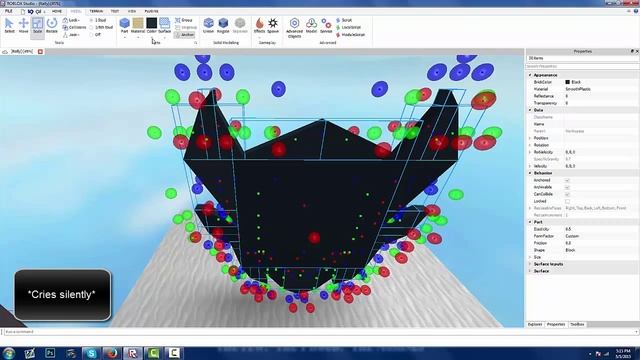The width and height of the screenshot is (640, 360).
Task: Expand the Size property
Action: pyautogui.click(x=530, y=257)
